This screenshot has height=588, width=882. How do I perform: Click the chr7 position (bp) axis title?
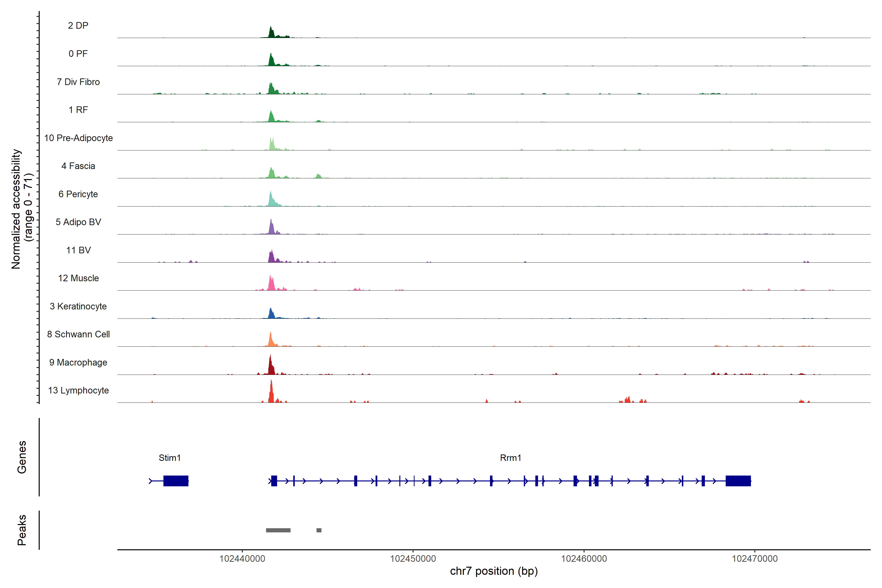[x=493, y=571]
